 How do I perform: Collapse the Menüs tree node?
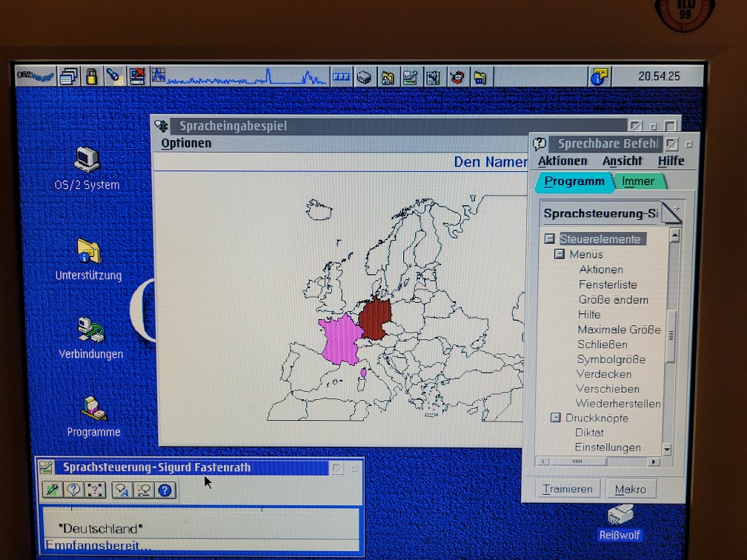pos(559,254)
